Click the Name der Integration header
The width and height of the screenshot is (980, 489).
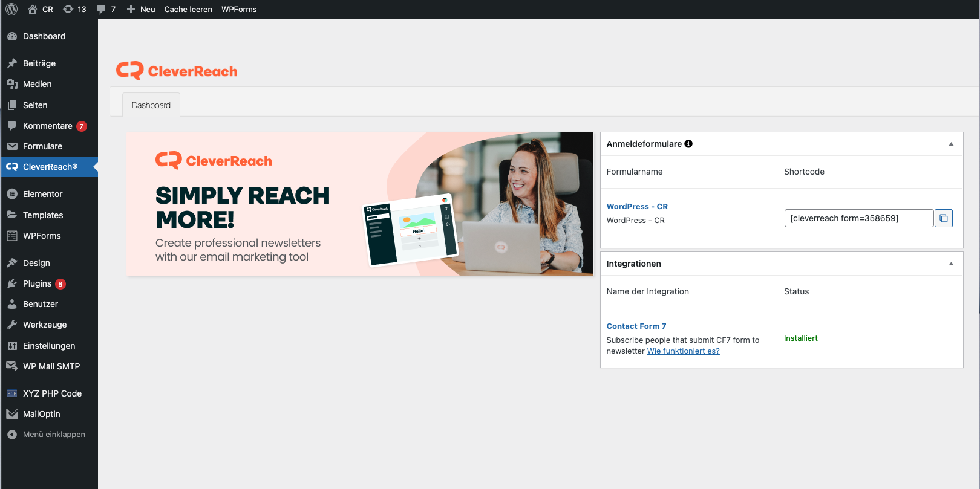point(647,291)
